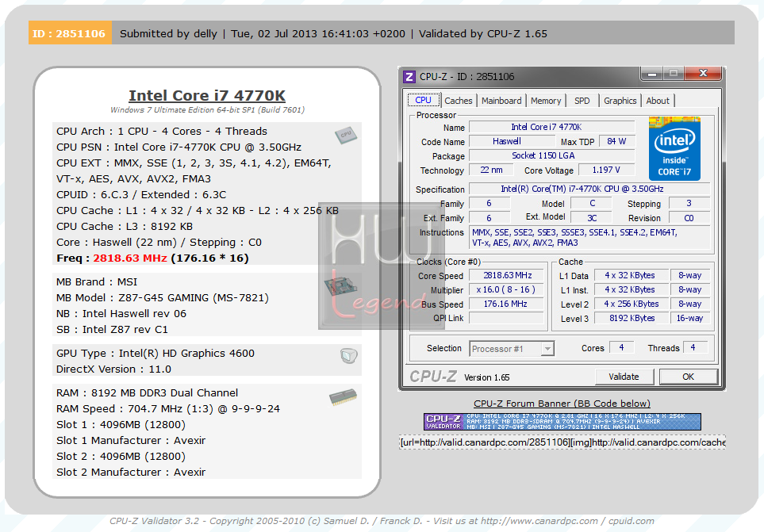The image size is (764, 532).
Task: Click the Ext. Model value 3C
Action: click(592, 218)
